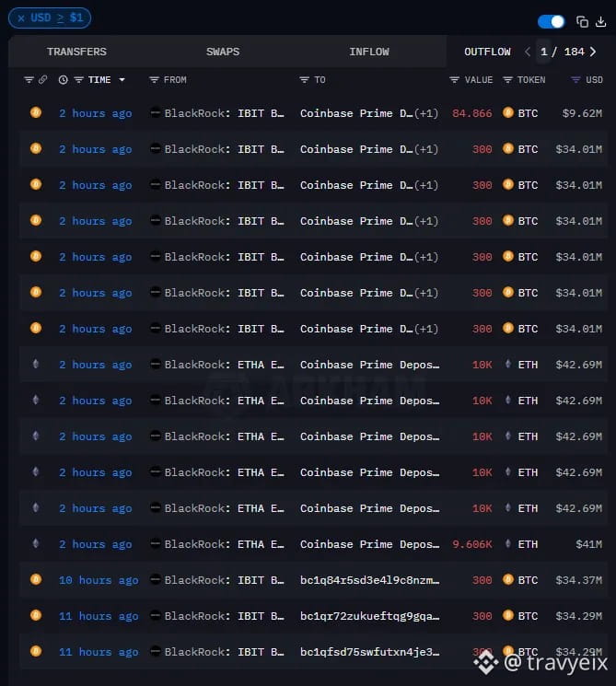616x686 pixels.
Task: Open address bc1q84r5sd3e4l9c8nzm
Action: point(370,580)
